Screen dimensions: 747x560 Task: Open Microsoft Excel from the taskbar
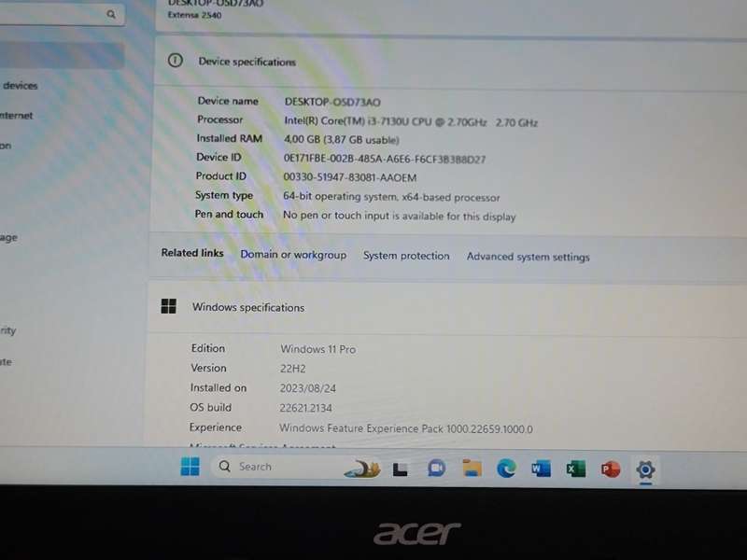point(576,469)
